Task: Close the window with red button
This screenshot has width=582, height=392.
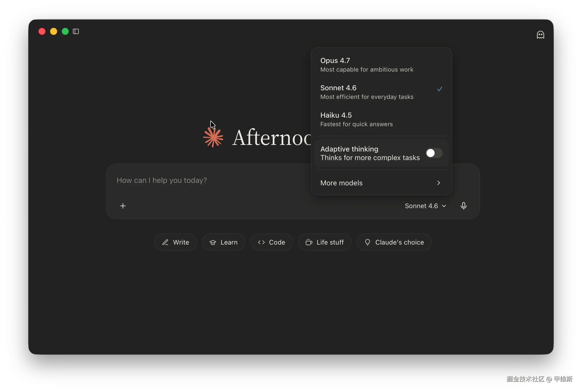Action: coord(42,31)
